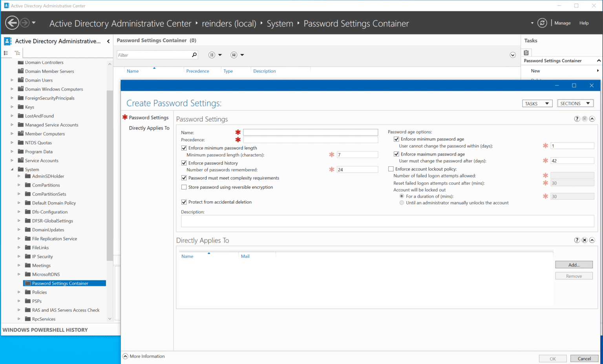Switch to the flat list view icon
The image size is (603, 364).
point(6,53)
